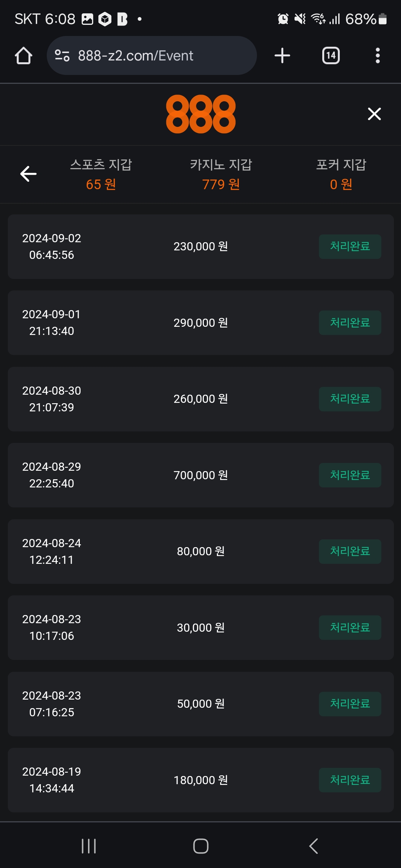Select the 스포츠 지갑 wallet tab

click(x=101, y=174)
